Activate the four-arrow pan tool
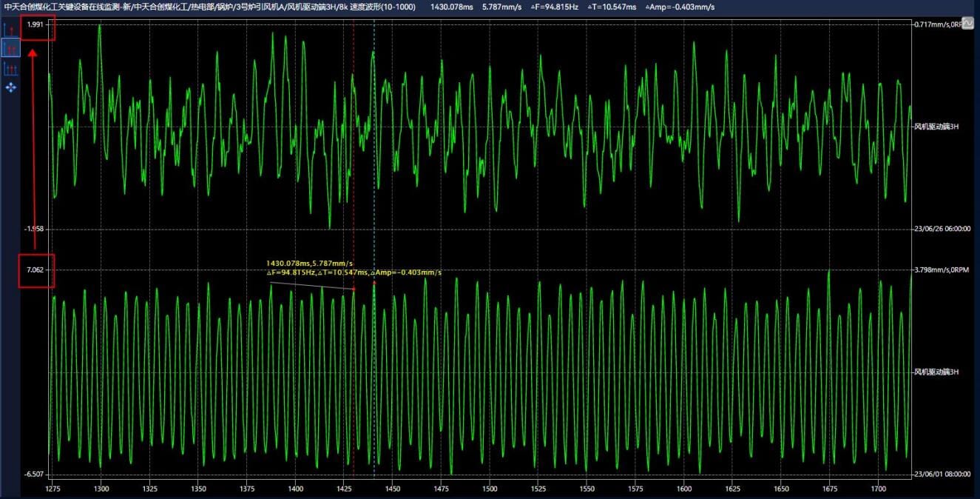The image size is (980, 499). click(x=11, y=88)
